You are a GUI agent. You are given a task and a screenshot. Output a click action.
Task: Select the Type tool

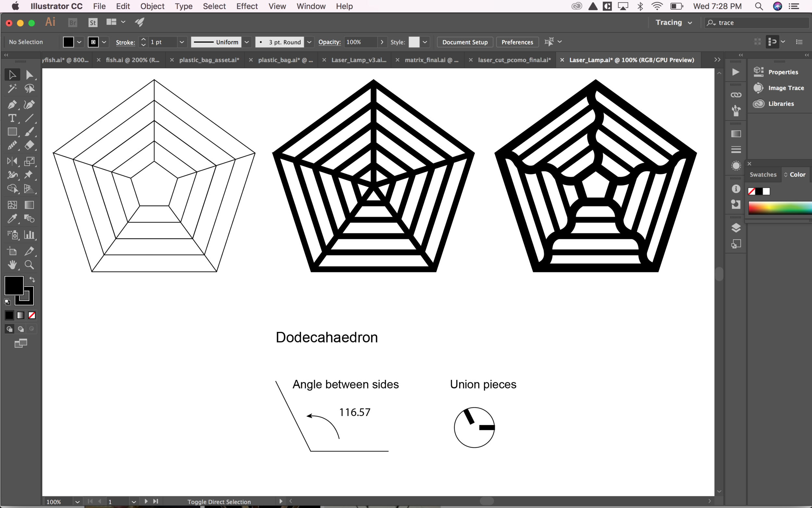tap(12, 118)
